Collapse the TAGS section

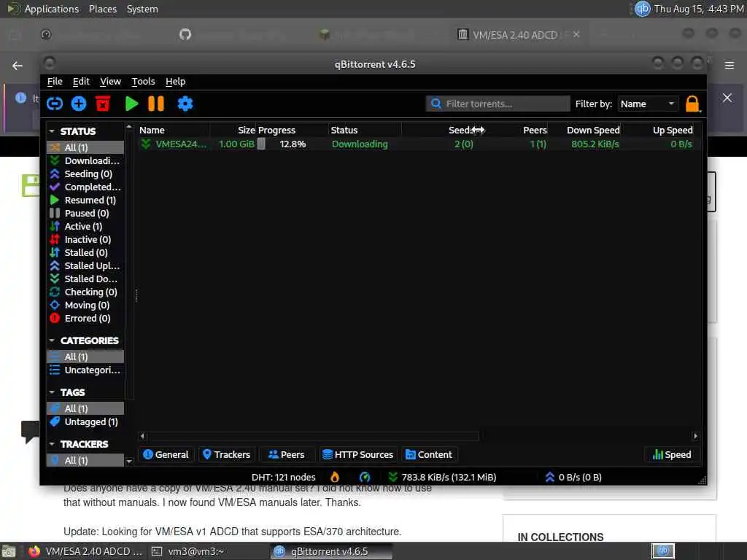point(52,392)
